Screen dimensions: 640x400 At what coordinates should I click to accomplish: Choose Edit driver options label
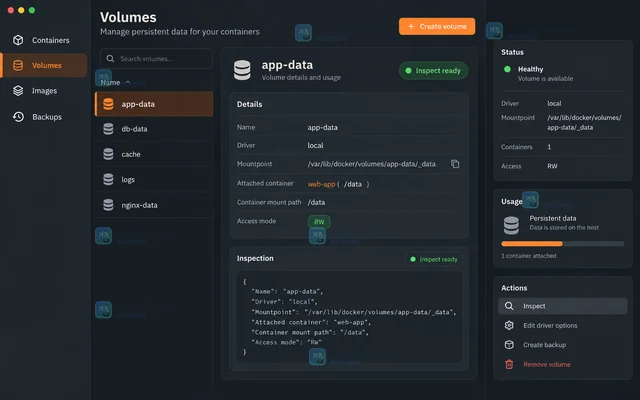click(550, 325)
